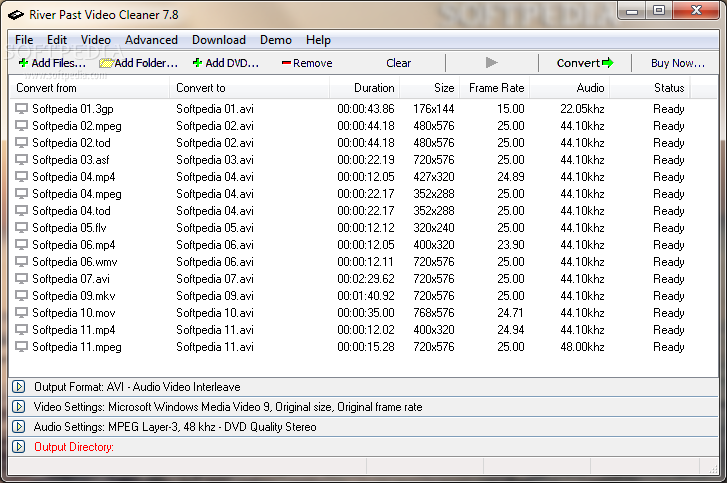Maximize the River Past Video Cleaner window

(x=658, y=10)
